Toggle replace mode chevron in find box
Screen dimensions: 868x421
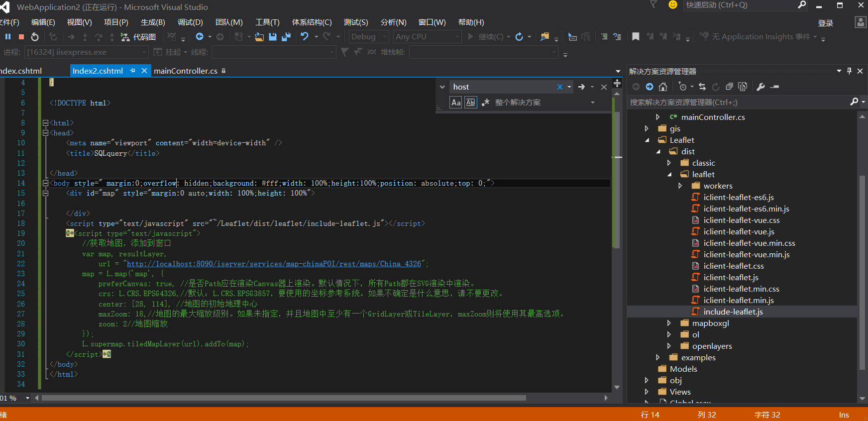tap(442, 87)
